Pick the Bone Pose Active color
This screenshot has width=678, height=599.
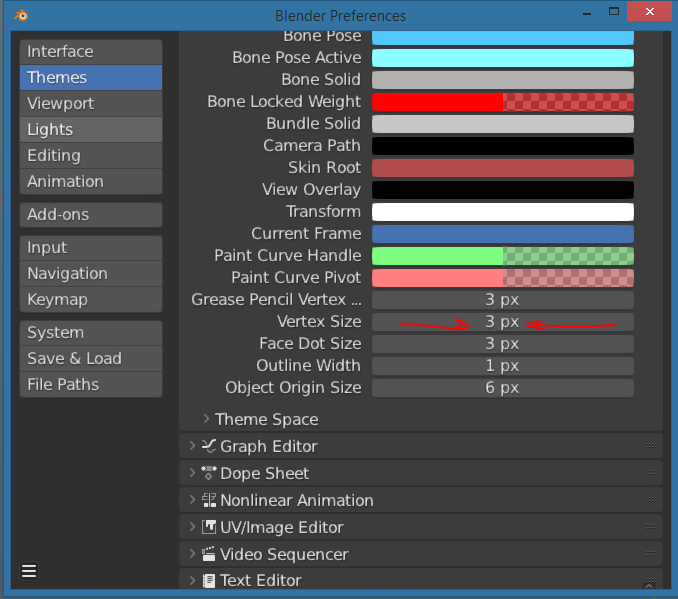point(503,58)
